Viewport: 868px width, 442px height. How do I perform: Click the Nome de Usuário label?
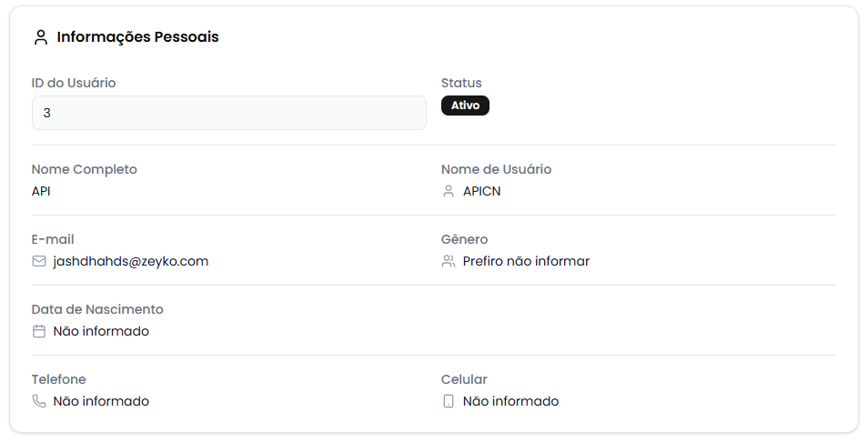point(496,169)
